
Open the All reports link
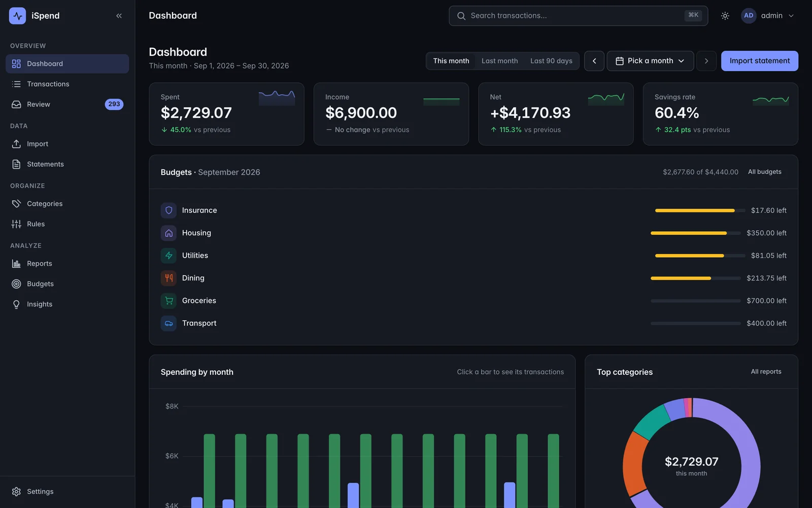[766, 372]
